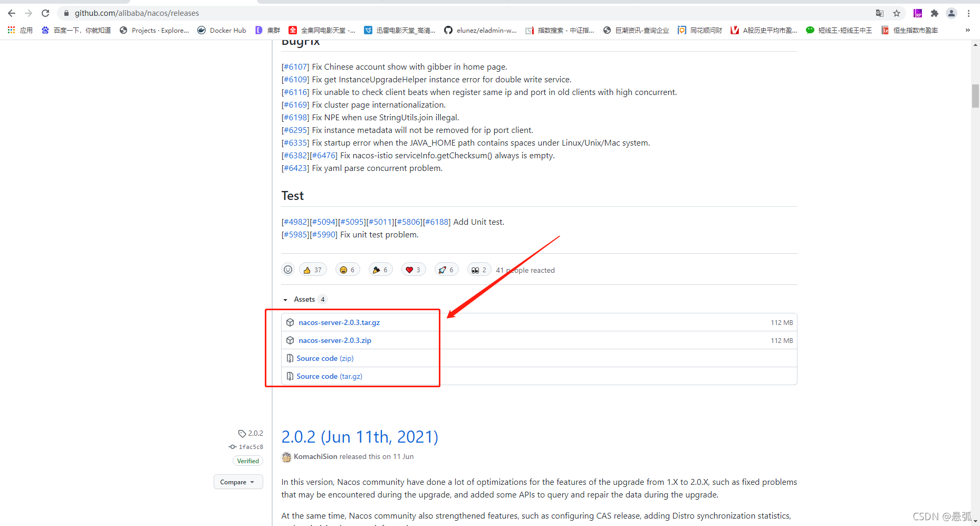Open issue #6109 link
980x526 pixels.
[x=295, y=80]
